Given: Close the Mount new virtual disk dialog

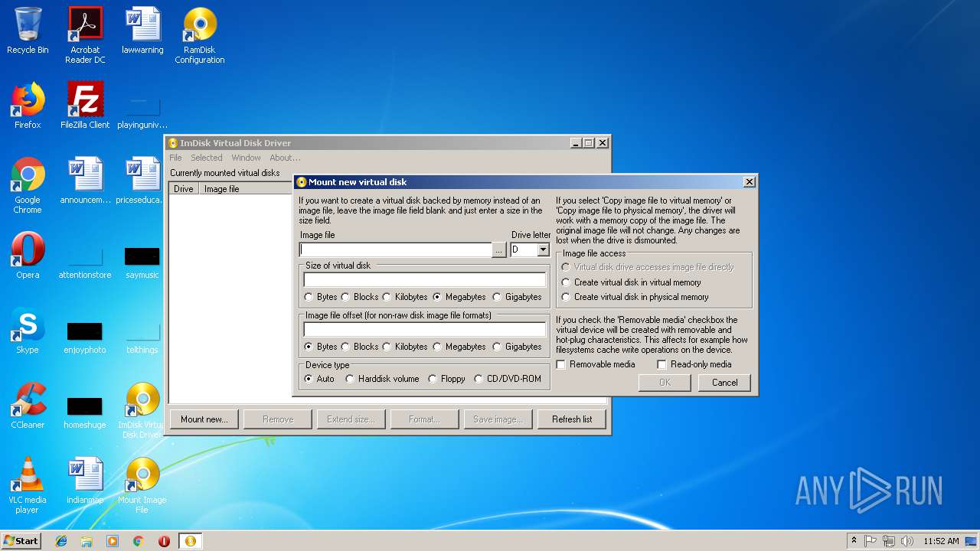Looking at the screenshot, I should 750,182.
